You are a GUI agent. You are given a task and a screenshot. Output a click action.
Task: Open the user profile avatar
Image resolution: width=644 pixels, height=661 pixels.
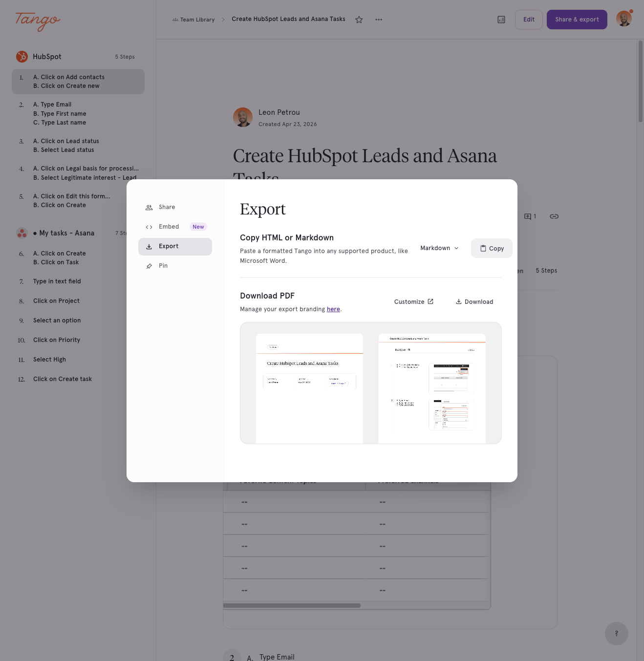[624, 19]
